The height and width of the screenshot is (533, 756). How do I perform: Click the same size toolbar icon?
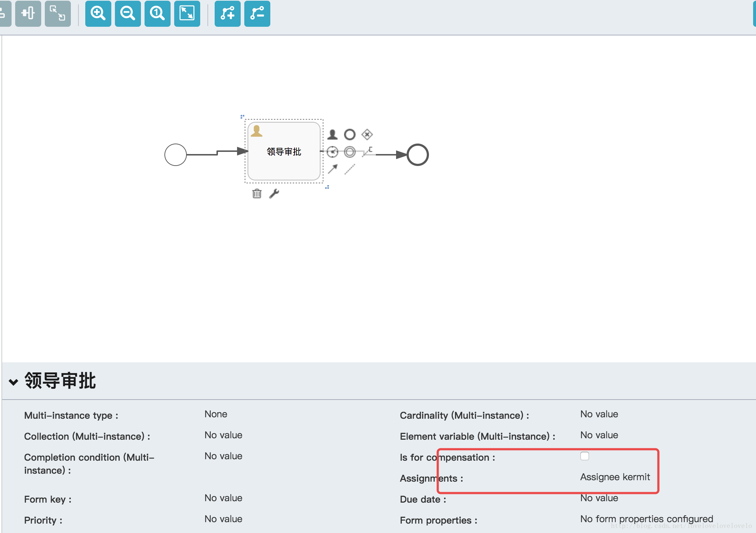coord(58,14)
